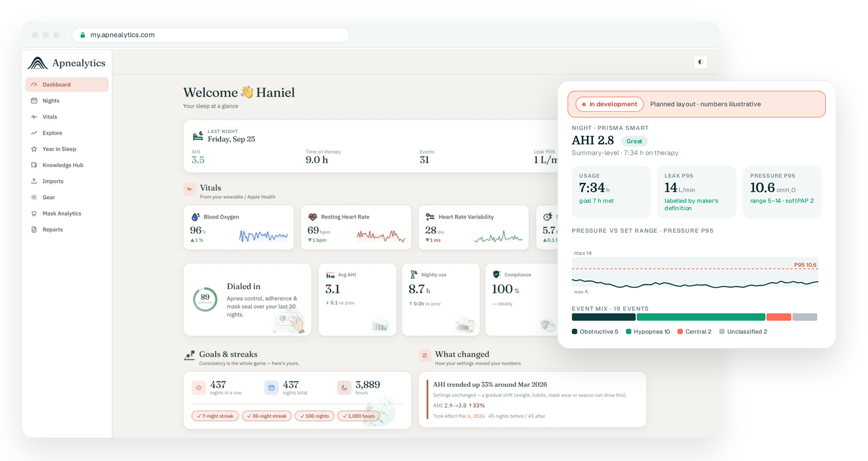
Task: Click the nights total calendar icon
Action: tap(271, 388)
